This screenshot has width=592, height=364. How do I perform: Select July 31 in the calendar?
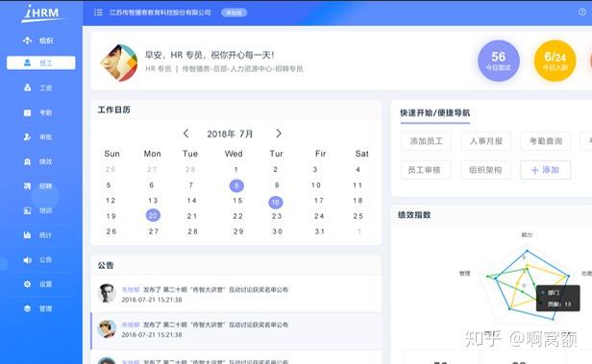click(320, 231)
